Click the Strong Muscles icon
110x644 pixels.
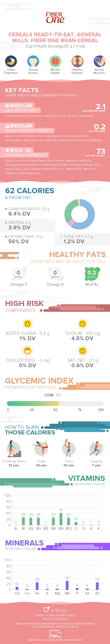click(99, 61)
